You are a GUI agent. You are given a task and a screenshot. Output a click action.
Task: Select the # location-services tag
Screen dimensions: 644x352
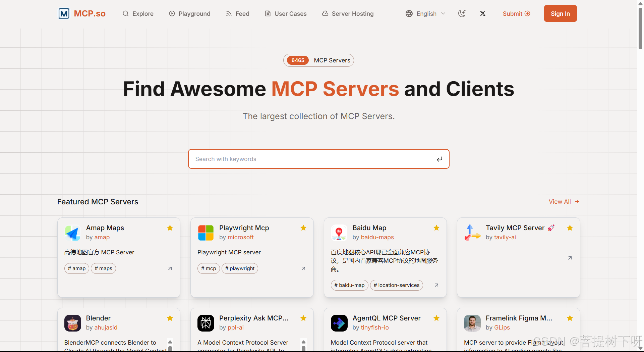click(x=397, y=285)
